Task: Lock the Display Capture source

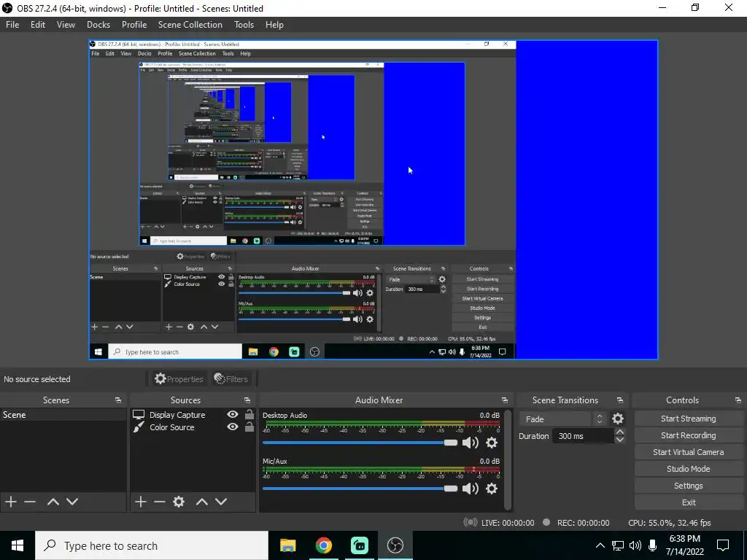Action: coord(249,414)
